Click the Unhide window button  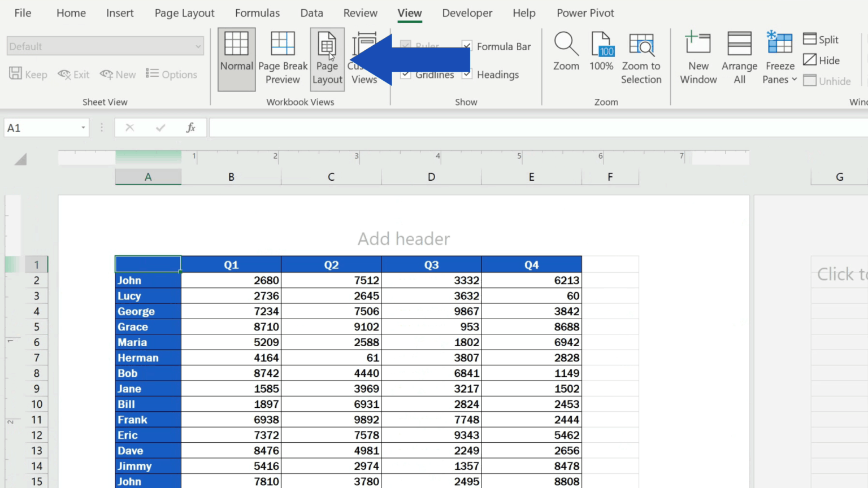click(827, 81)
